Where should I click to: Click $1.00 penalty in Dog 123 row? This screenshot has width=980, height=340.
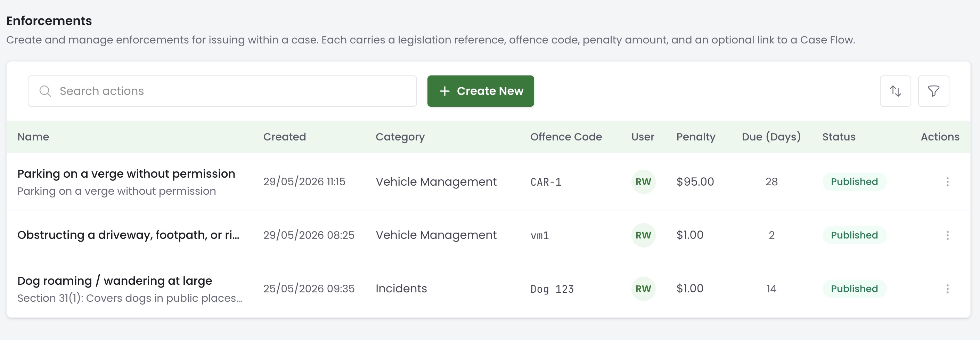click(x=690, y=289)
